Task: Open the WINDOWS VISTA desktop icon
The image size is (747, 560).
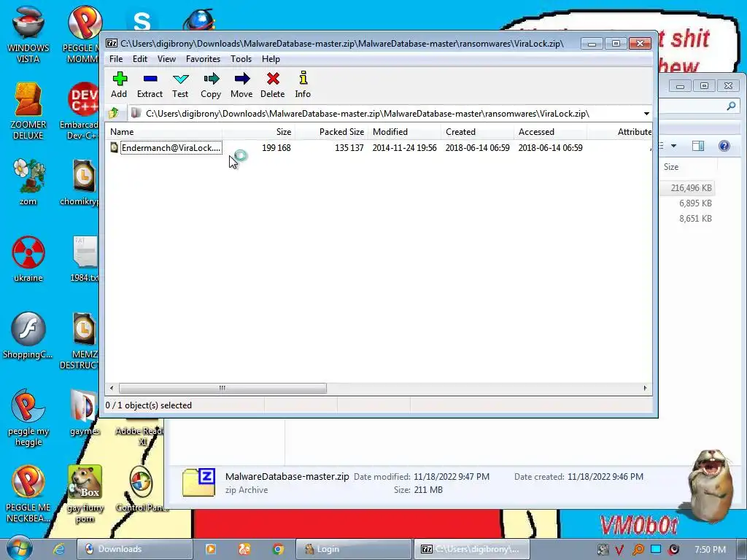Action: click(x=28, y=34)
